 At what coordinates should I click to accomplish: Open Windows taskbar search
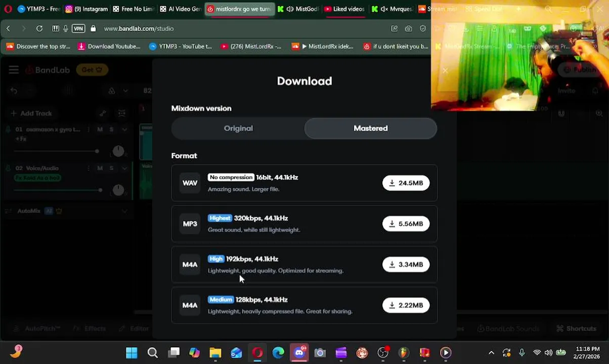pyautogui.click(x=152, y=353)
